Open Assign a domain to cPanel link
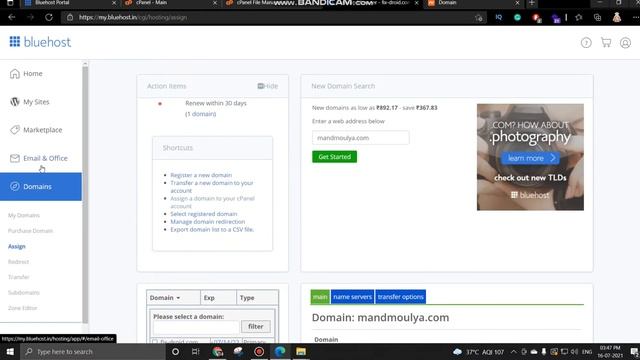Screen dimensions: 640x360 tap(212, 202)
